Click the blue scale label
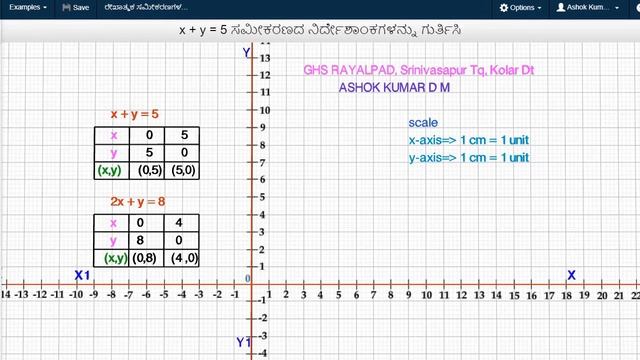 click(423, 122)
